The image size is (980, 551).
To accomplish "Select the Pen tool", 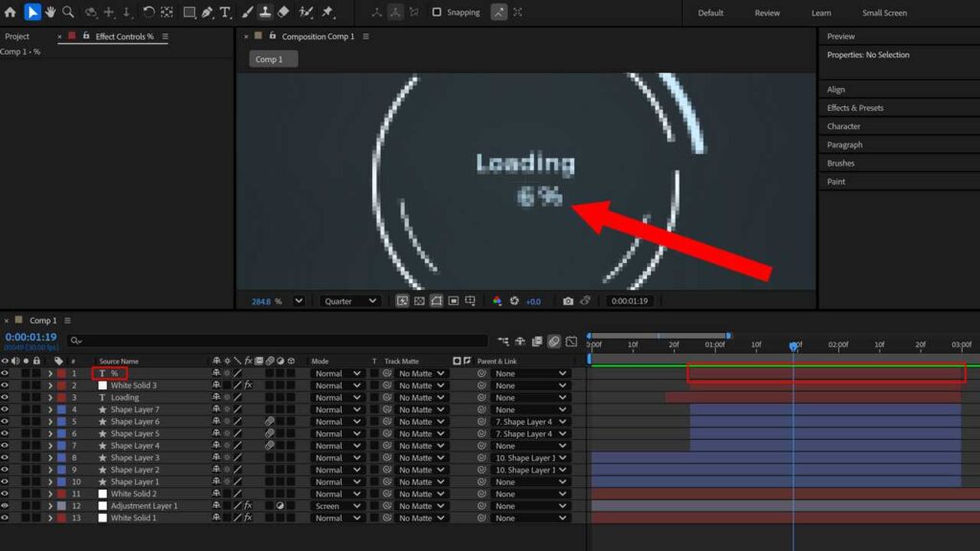I will 207,11.
